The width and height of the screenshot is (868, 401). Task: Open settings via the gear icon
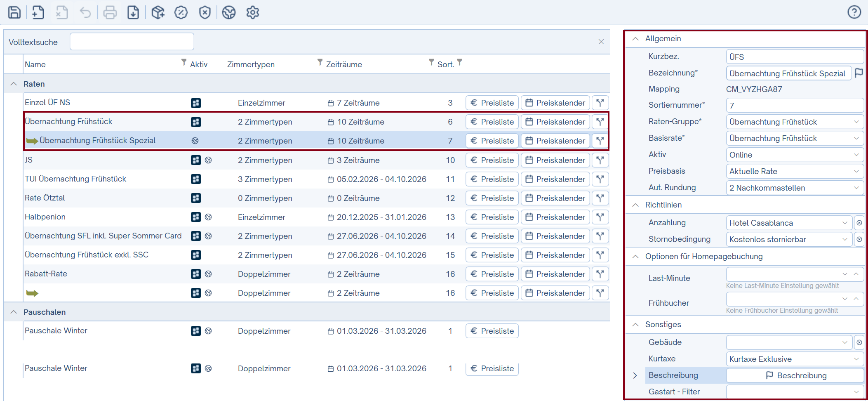(253, 12)
